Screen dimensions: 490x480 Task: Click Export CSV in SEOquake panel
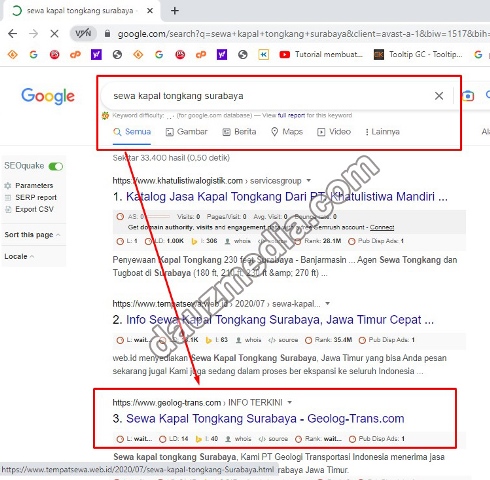(x=30, y=209)
